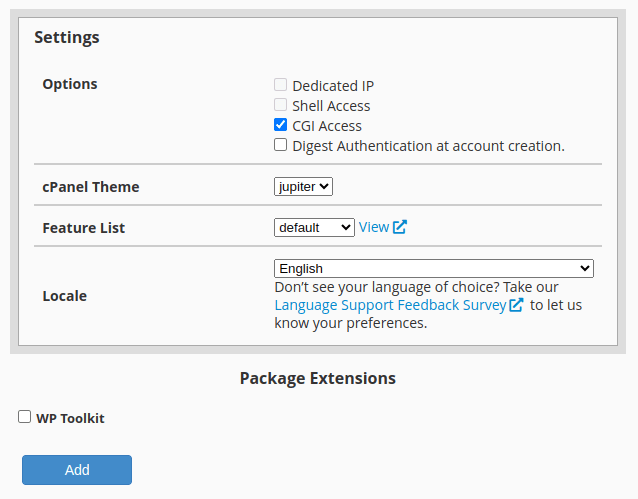Click external-link icon after Language Support Feedback Survey
This screenshot has height=499, width=638.
coord(516,305)
